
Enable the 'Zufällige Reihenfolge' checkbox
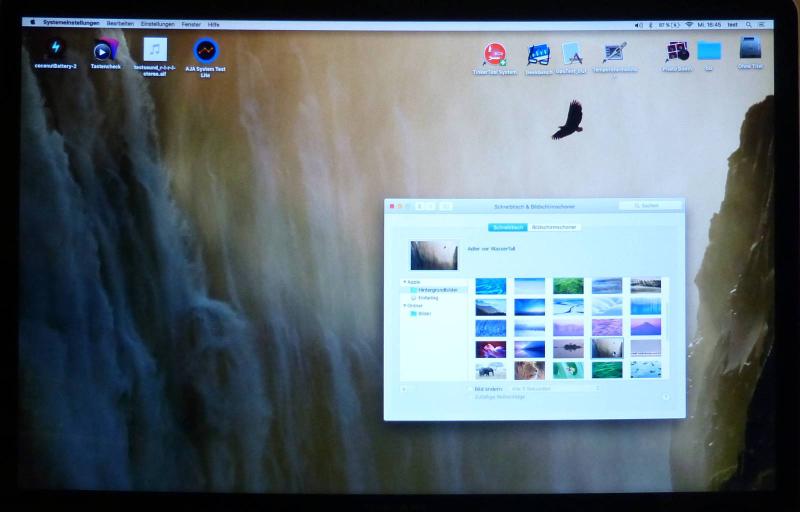click(470, 397)
